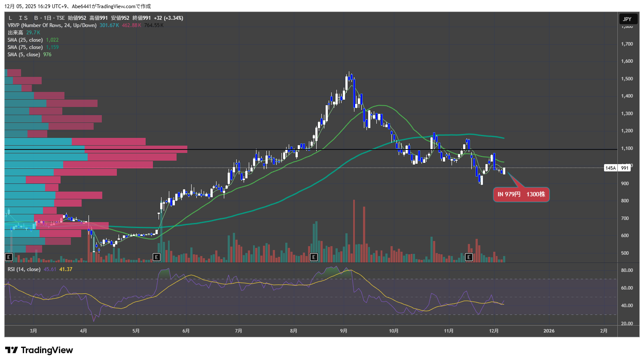Screen dimensions: 644x363
Task: Select the RSI (14, close) indicator label
Action: click(24, 269)
